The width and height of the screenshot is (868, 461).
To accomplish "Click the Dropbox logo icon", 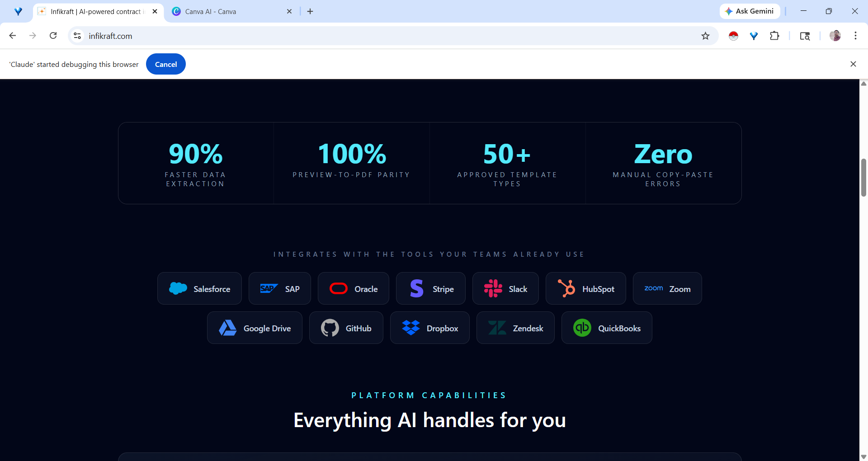I will pyautogui.click(x=411, y=328).
